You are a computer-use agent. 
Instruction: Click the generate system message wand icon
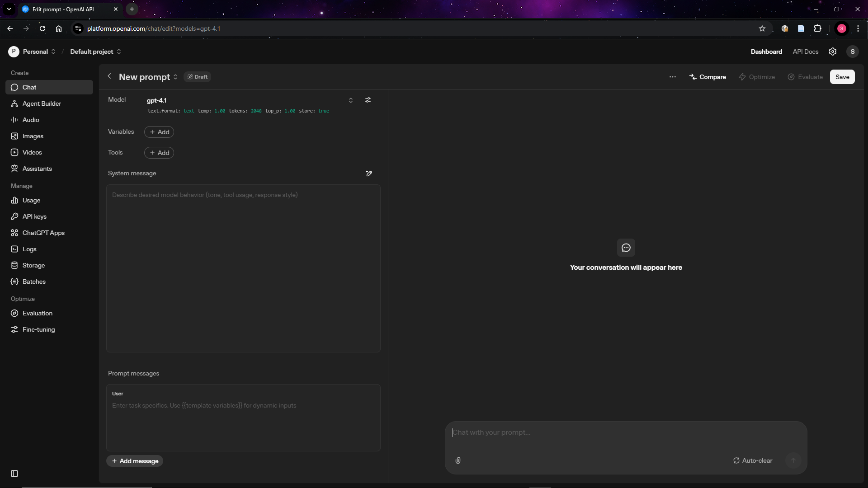369,174
